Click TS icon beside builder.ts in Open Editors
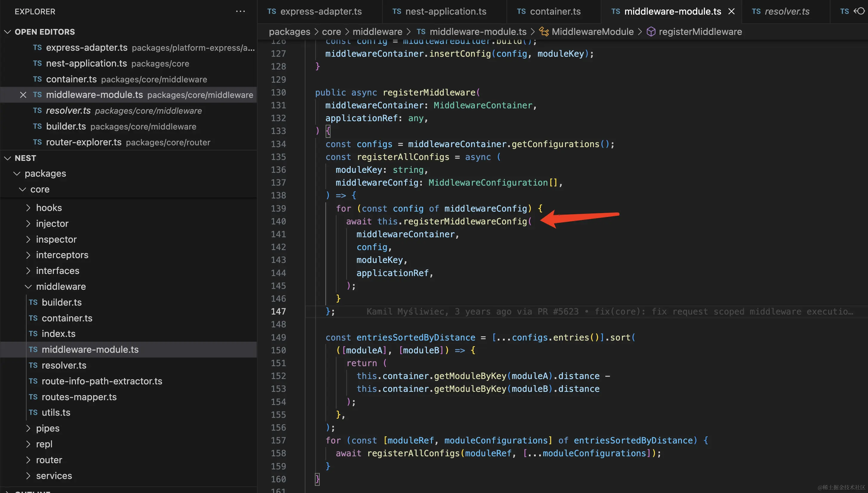The height and width of the screenshot is (493, 868). point(37,126)
